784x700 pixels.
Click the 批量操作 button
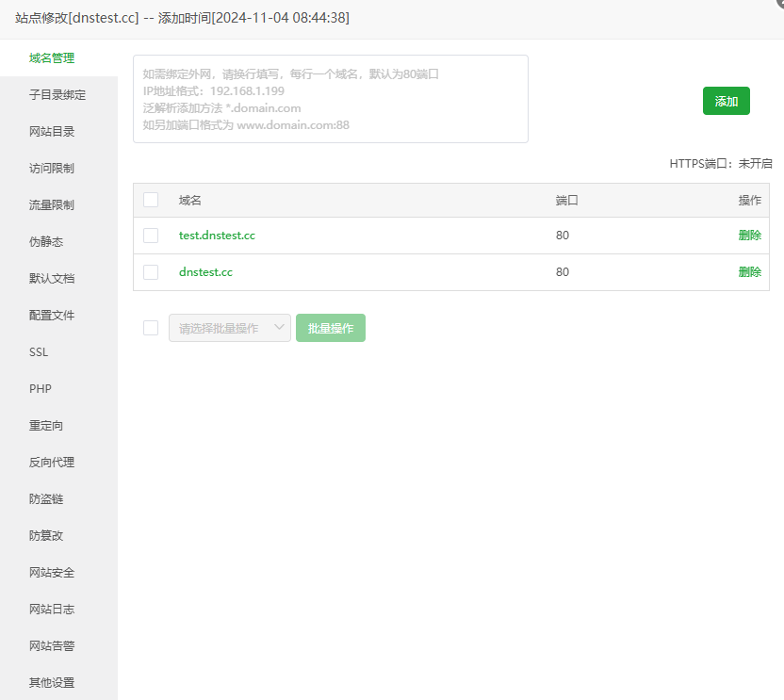(x=330, y=328)
